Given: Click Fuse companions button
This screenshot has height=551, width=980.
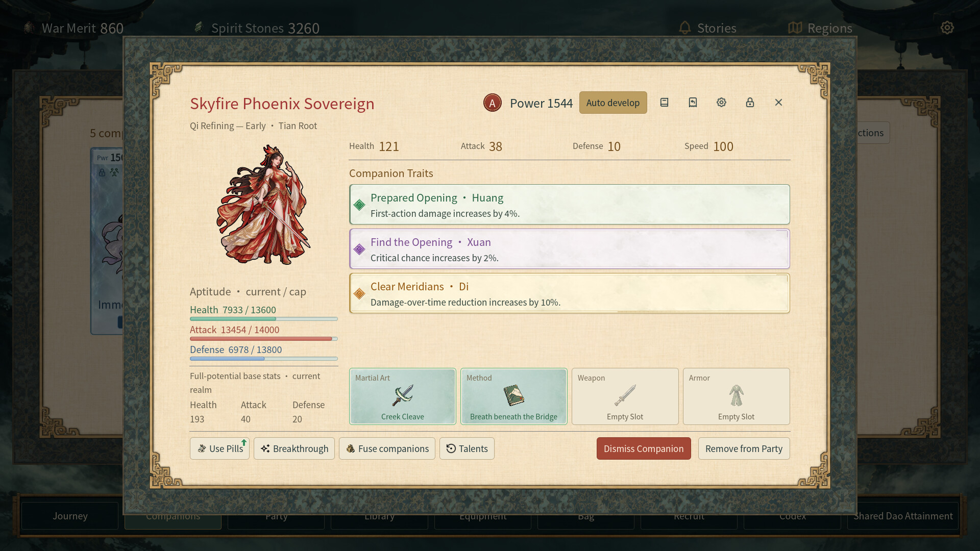Looking at the screenshot, I should [387, 448].
